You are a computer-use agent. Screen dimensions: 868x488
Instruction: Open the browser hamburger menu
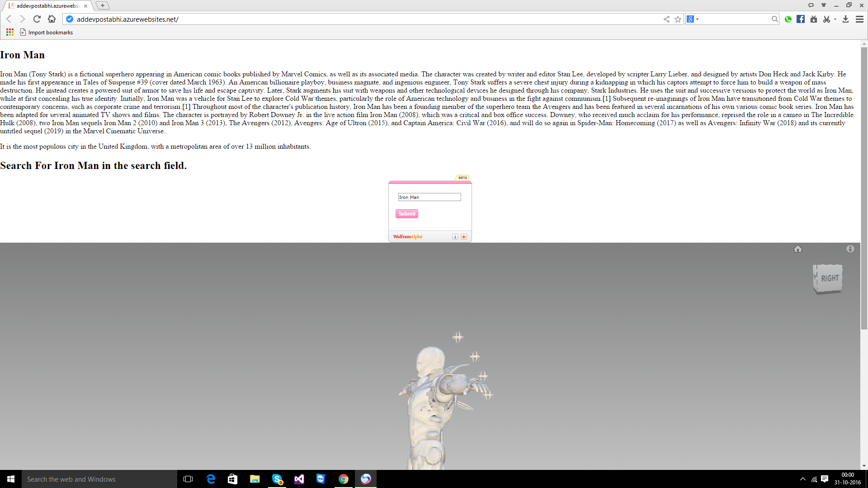(x=859, y=19)
